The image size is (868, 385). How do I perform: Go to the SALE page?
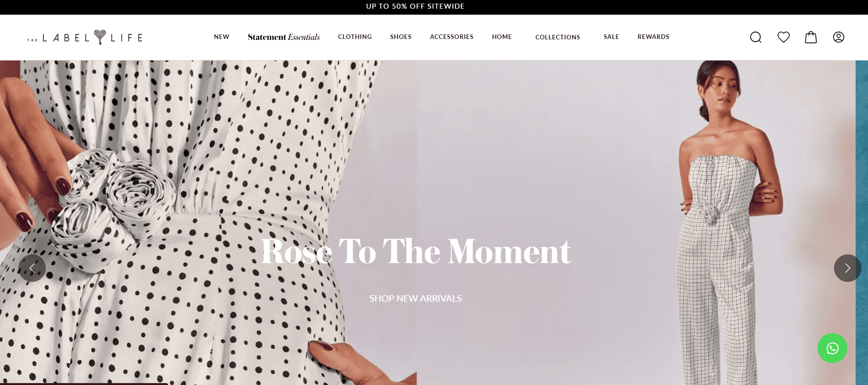point(611,37)
